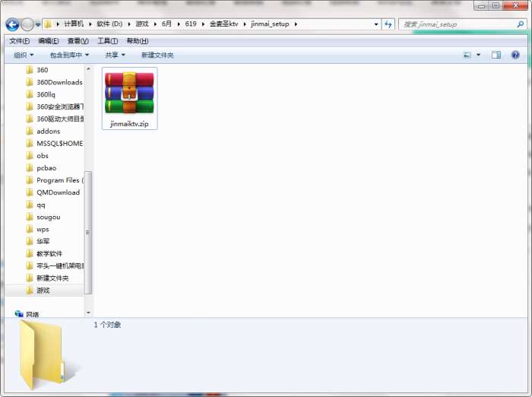This screenshot has width=532, height=397.
Task: Select the QMDownload folder in tree
Action: click(x=59, y=192)
